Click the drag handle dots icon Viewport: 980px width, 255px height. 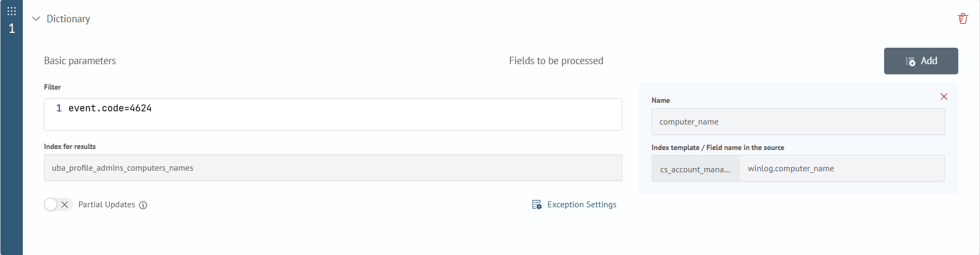pyautogui.click(x=12, y=11)
